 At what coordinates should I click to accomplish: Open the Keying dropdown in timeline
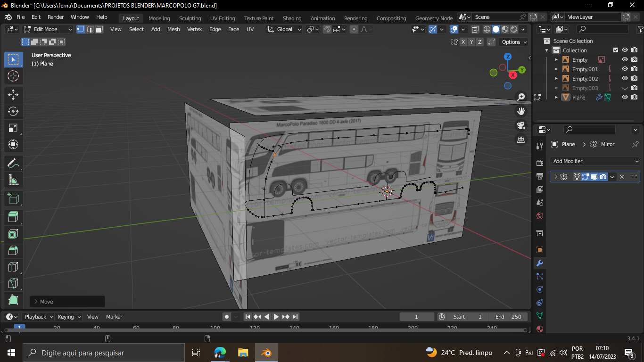69,317
